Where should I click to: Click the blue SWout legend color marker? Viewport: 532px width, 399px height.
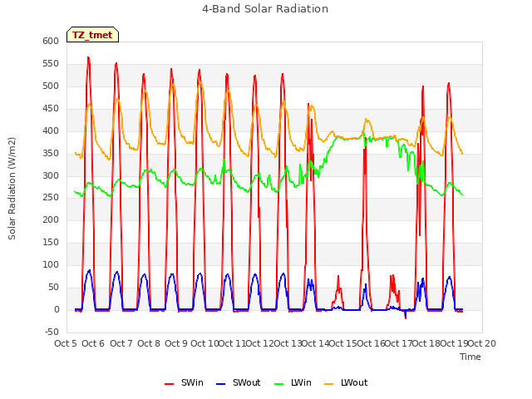click(x=220, y=384)
